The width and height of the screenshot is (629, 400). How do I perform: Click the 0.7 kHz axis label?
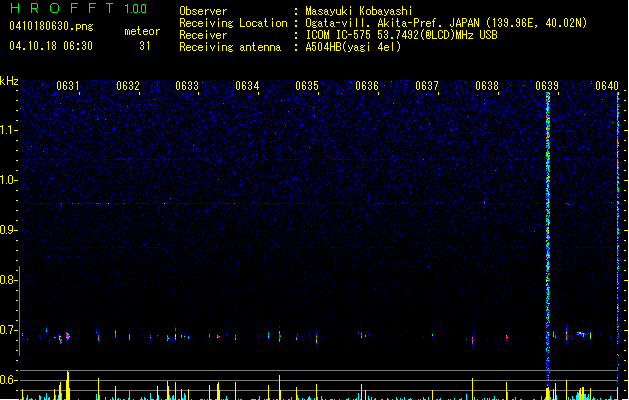9,330
